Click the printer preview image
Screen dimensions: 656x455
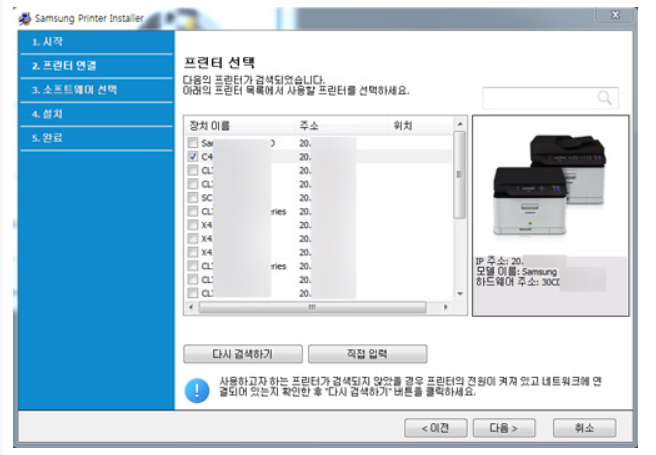click(550, 185)
